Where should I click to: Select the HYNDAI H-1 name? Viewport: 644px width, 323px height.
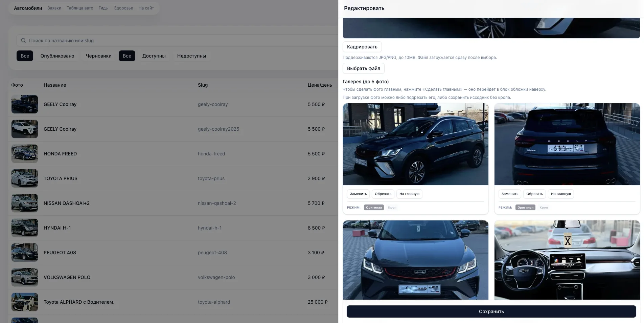pos(57,228)
